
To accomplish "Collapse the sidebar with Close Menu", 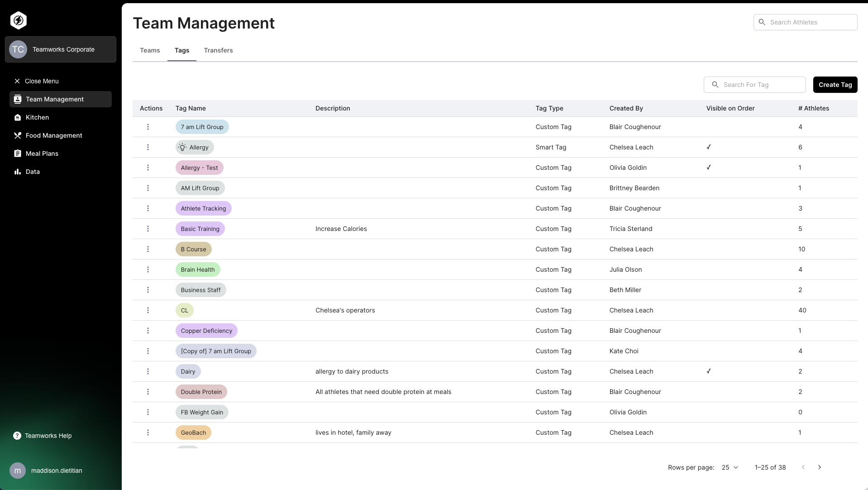I will (x=42, y=81).
